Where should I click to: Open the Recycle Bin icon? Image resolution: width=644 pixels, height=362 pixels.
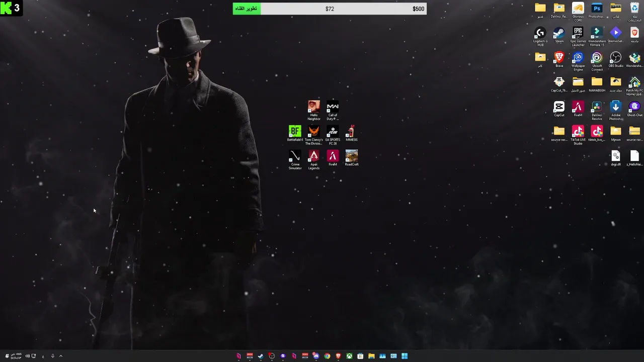pyautogui.click(x=634, y=12)
